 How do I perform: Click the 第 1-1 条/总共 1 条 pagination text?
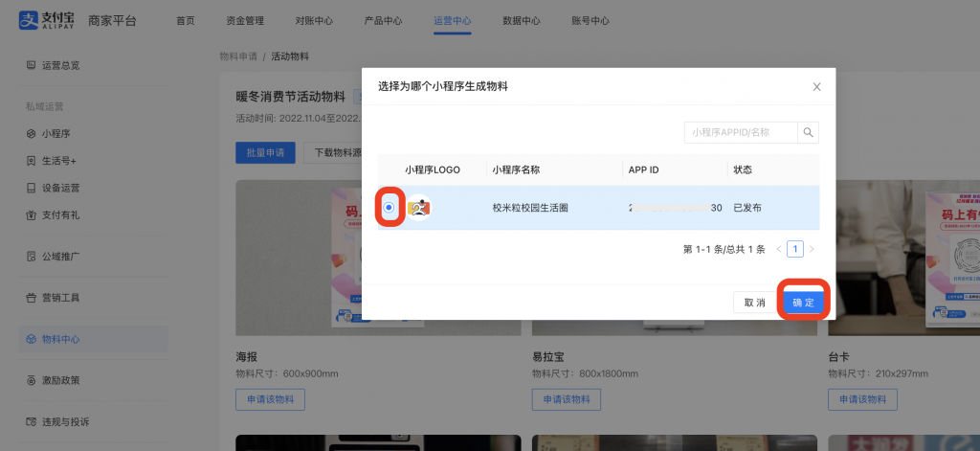[724, 249]
